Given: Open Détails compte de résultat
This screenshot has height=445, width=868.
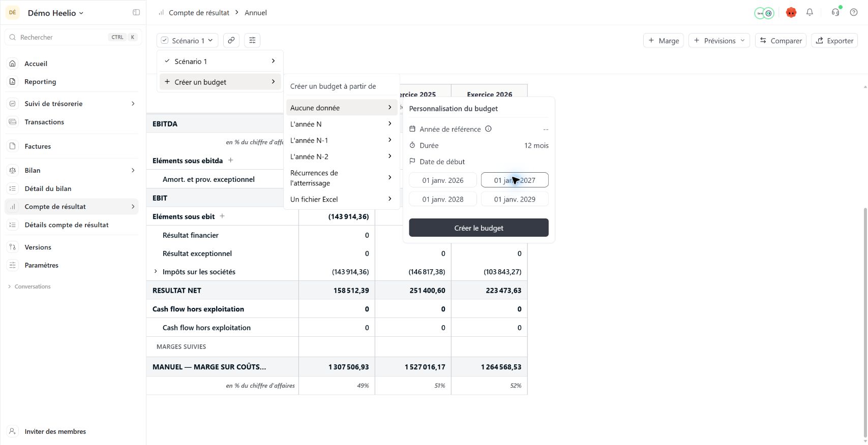Looking at the screenshot, I should point(72,225).
